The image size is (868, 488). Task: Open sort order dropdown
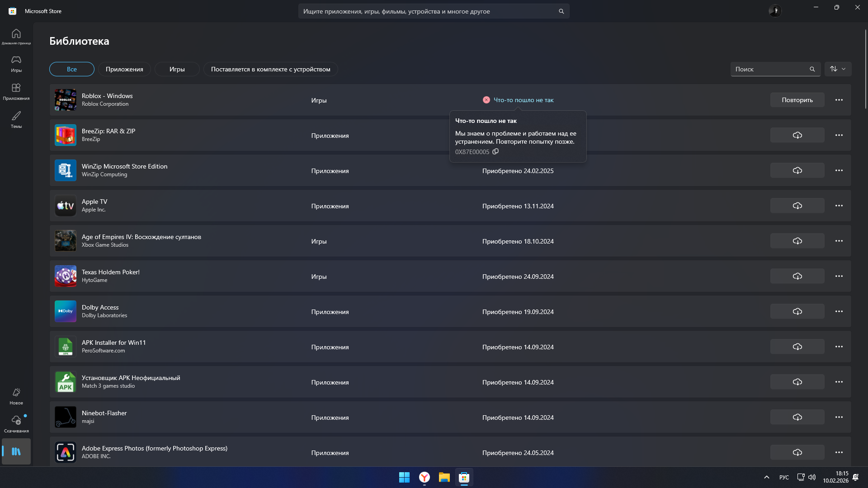click(x=838, y=69)
